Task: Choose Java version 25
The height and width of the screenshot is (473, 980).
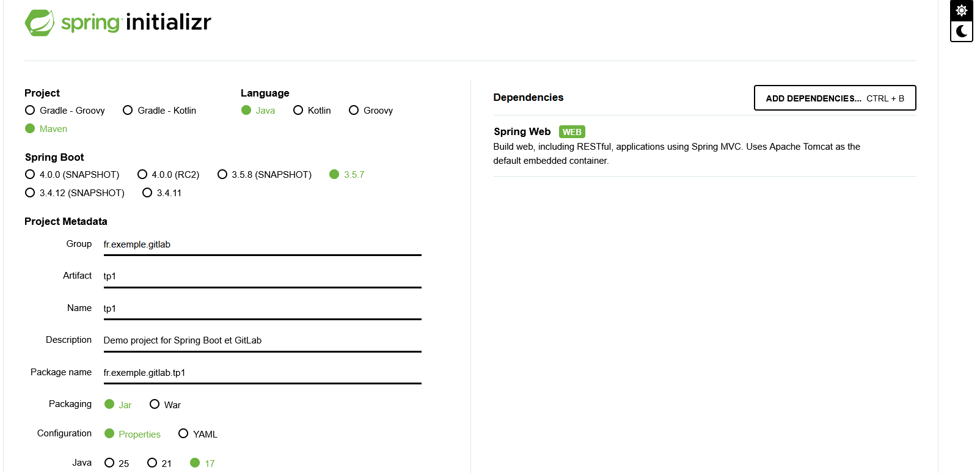Action: pos(109,463)
